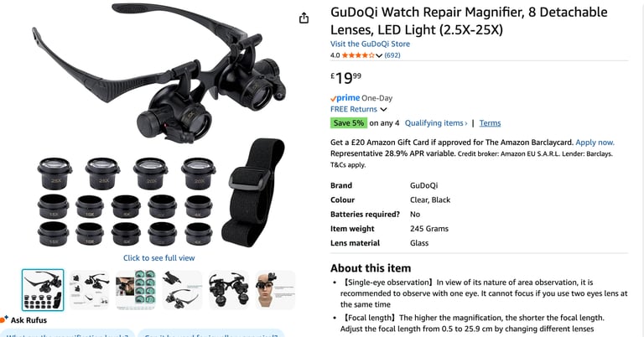The width and height of the screenshot is (644, 337).
Task: Click to see full view link
Action: [159, 257]
